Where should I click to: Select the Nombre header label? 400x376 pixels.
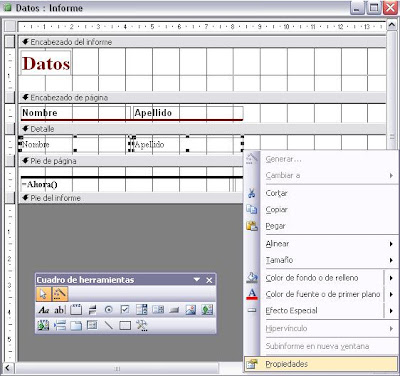[75, 113]
